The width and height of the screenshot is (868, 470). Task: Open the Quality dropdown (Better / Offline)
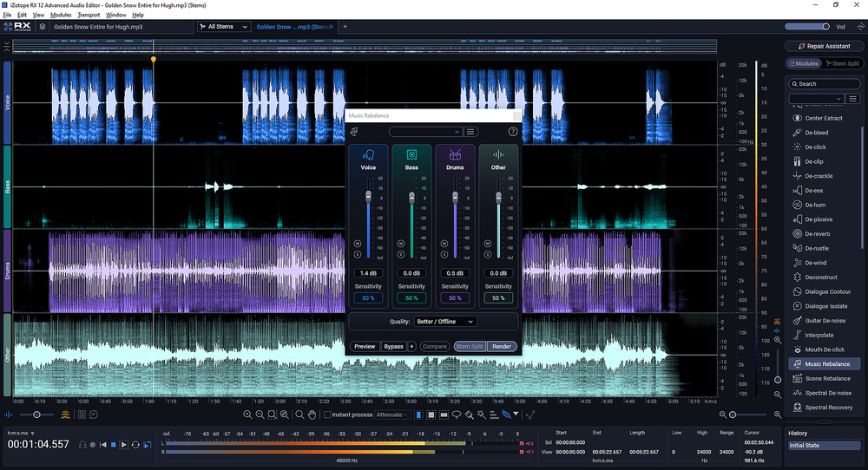point(445,321)
